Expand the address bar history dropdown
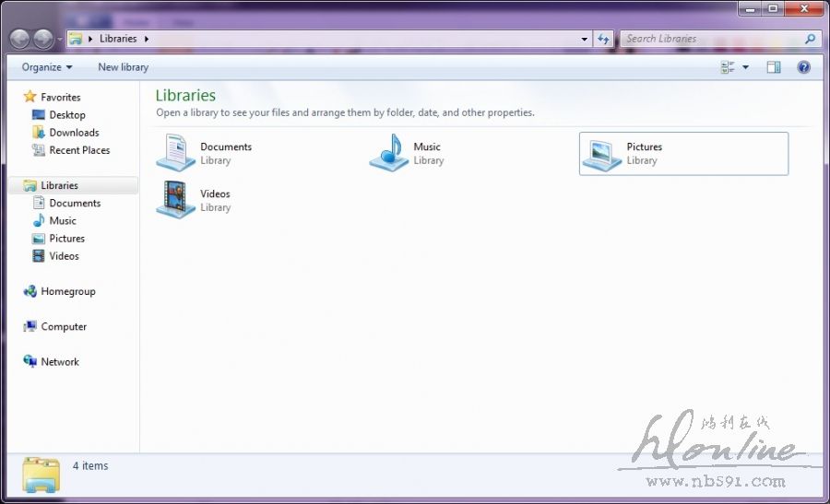The image size is (830, 504). point(584,39)
